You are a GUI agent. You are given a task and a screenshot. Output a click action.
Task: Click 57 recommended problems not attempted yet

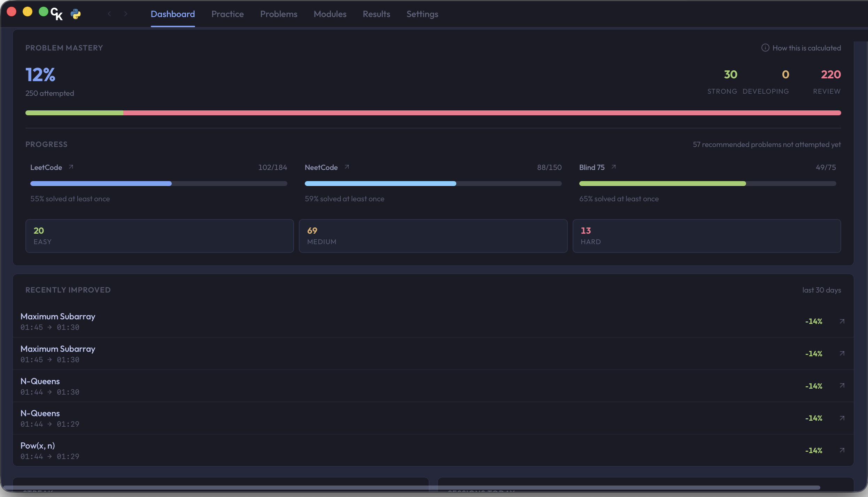pos(767,145)
